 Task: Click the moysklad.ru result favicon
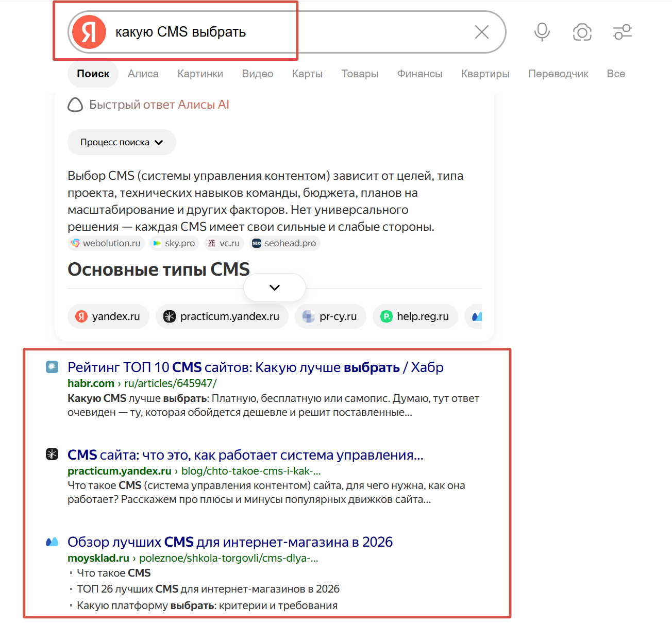pos(52,542)
